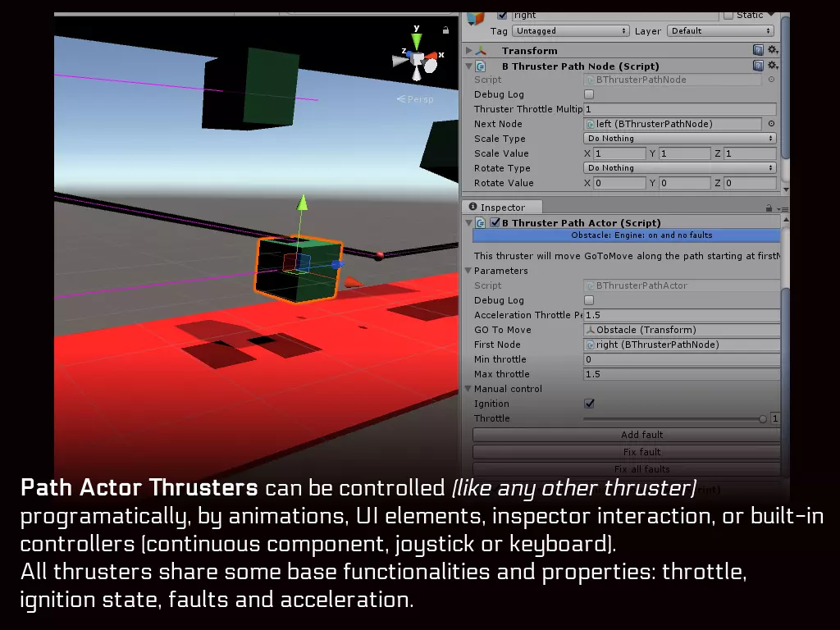840x630 pixels.
Task: Click the Throttle slider handle
Action: point(763,419)
